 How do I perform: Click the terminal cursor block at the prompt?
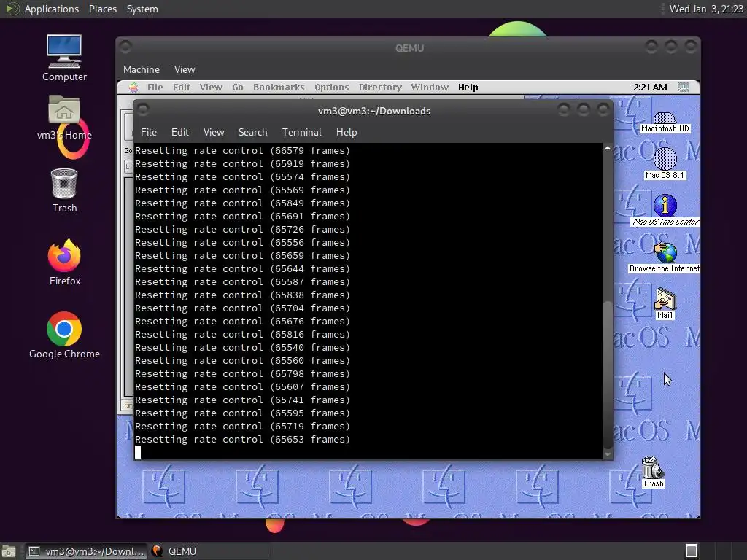[x=138, y=452]
